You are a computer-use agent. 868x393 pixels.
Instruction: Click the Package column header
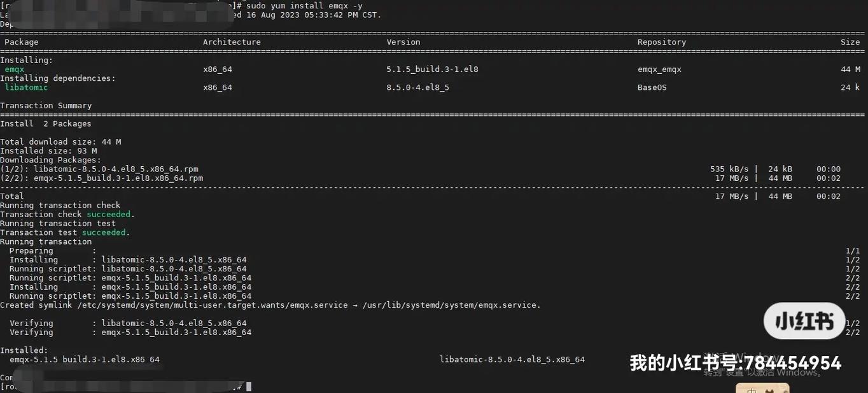coord(22,42)
